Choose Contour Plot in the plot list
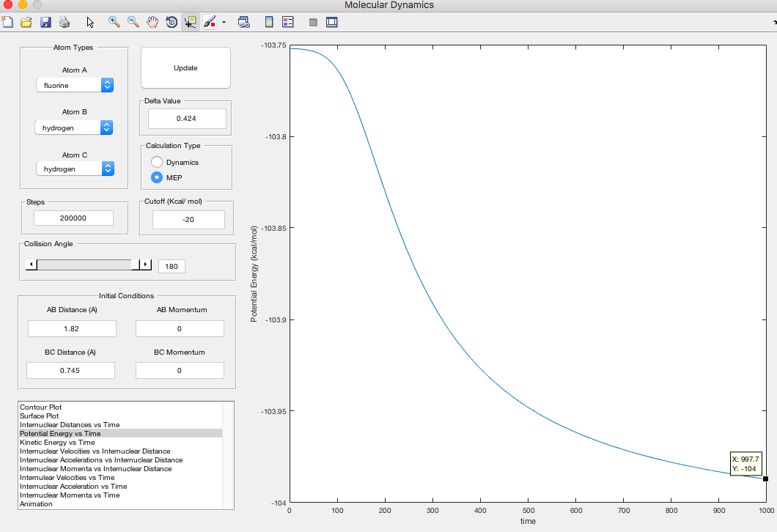This screenshot has height=532, width=777. (41, 407)
